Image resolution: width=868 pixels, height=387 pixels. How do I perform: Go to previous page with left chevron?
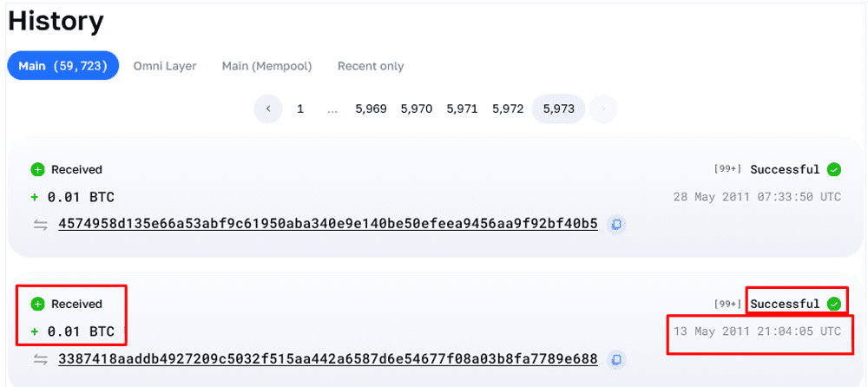point(269,109)
